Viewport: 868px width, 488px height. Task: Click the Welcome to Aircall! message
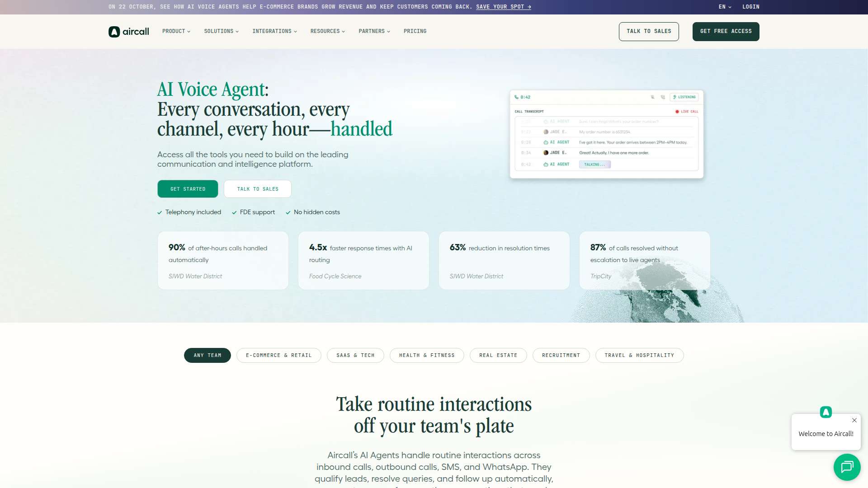point(826,434)
